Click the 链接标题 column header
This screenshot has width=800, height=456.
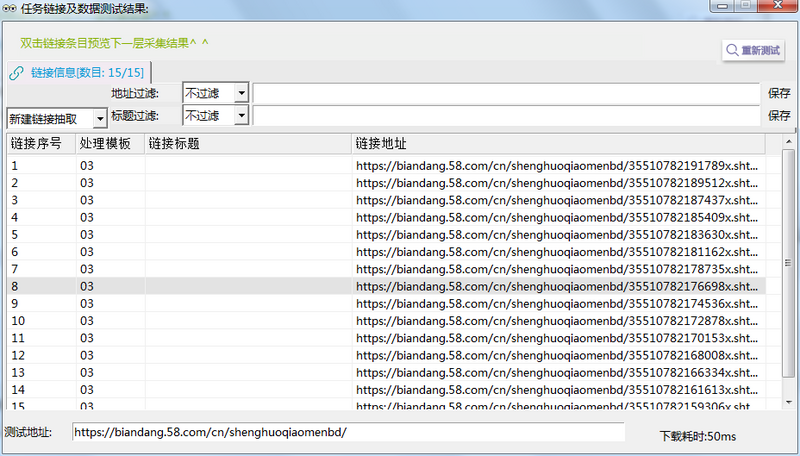click(x=248, y=144)
